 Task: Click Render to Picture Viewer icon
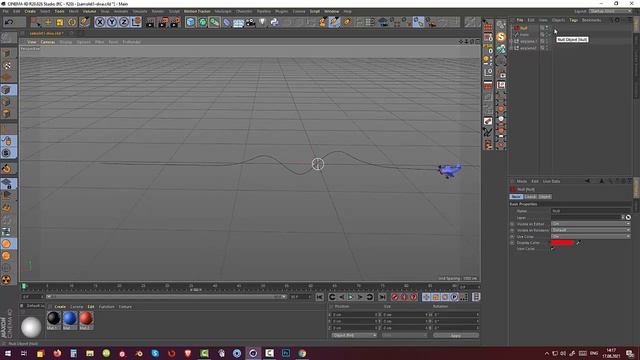(x=163, y=22)
